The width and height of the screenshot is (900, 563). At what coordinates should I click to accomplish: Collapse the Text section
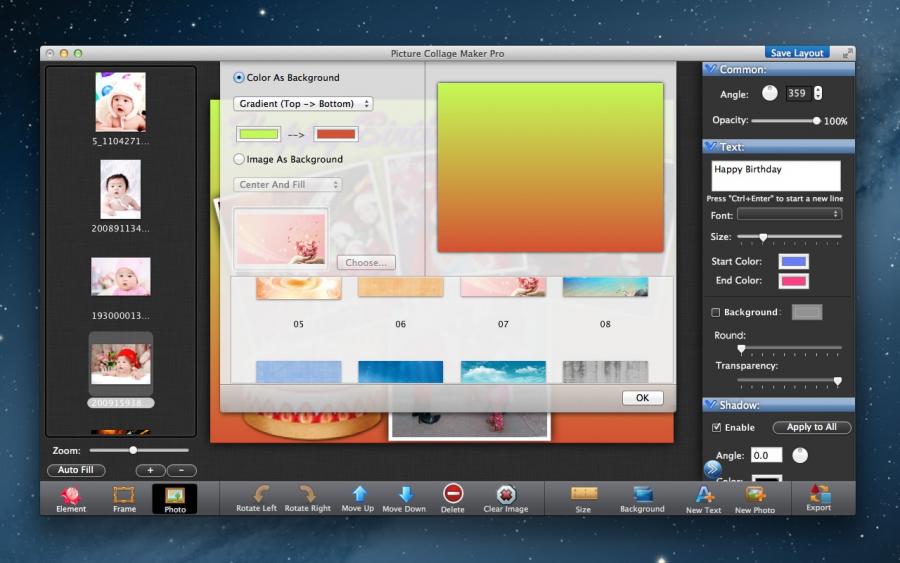coord(711,147)
